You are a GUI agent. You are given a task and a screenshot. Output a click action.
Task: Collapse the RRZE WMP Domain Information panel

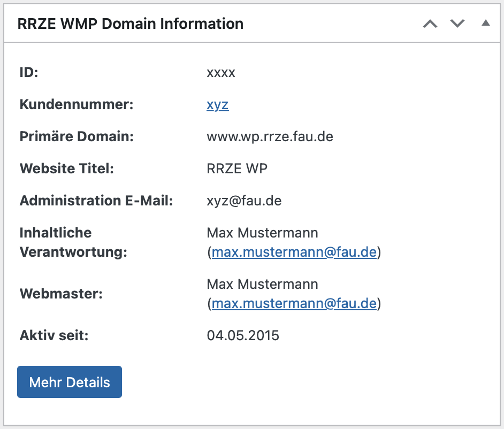click(485, 24)
